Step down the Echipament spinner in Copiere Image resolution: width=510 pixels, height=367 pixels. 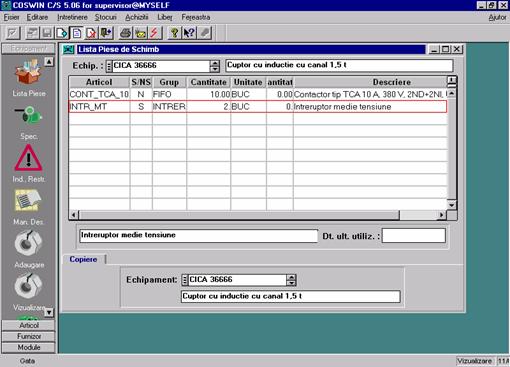(x=291, y=283)
